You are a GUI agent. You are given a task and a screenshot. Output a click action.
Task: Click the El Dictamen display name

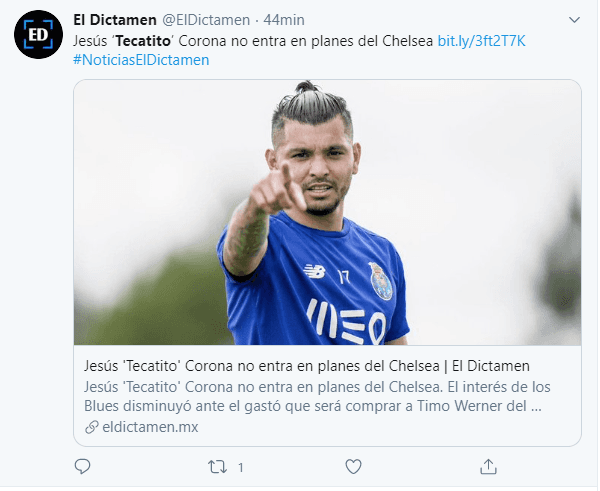(x=115, y=20)
